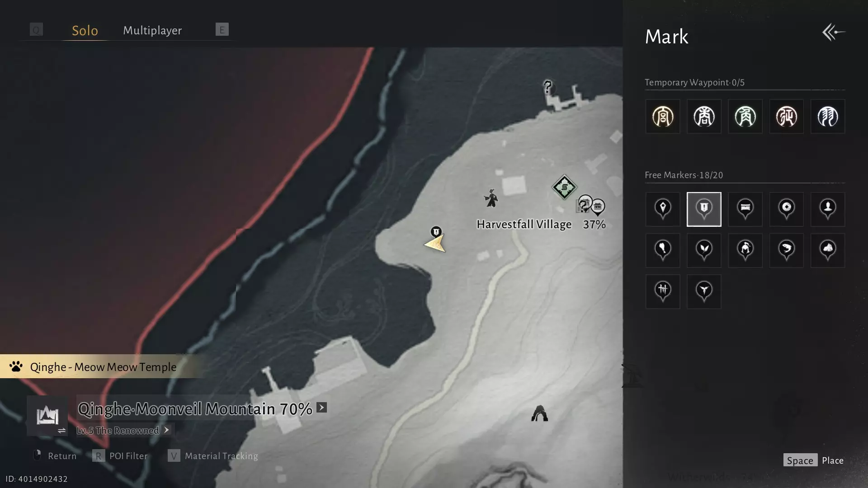Choose the coin marker icon
The width and height of the screenshot is (868, 488).
pos(786,209)
